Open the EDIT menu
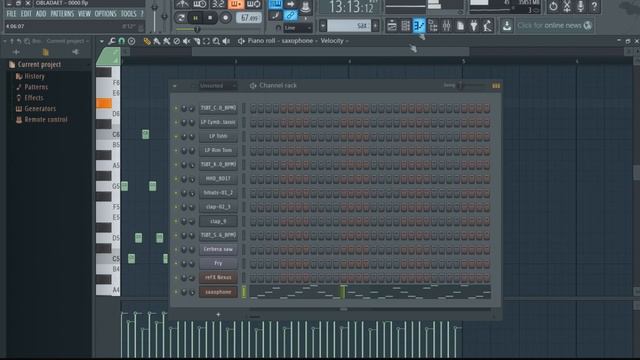 pos(26,14)
